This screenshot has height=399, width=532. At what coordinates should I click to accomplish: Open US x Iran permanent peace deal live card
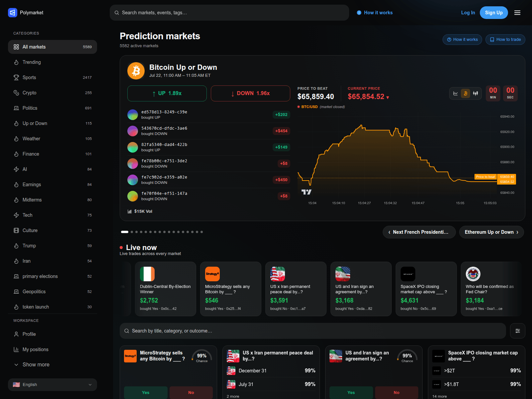(x=296, y=289)
